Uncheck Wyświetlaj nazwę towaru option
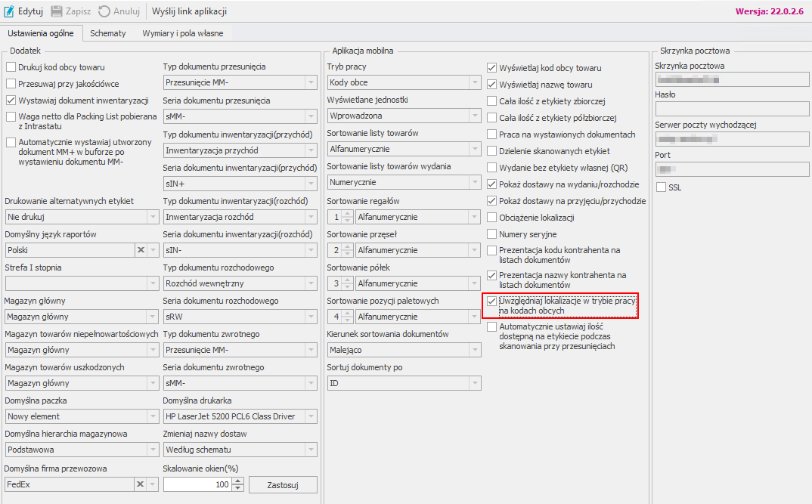The image size is (812, 504). [492, 85]
